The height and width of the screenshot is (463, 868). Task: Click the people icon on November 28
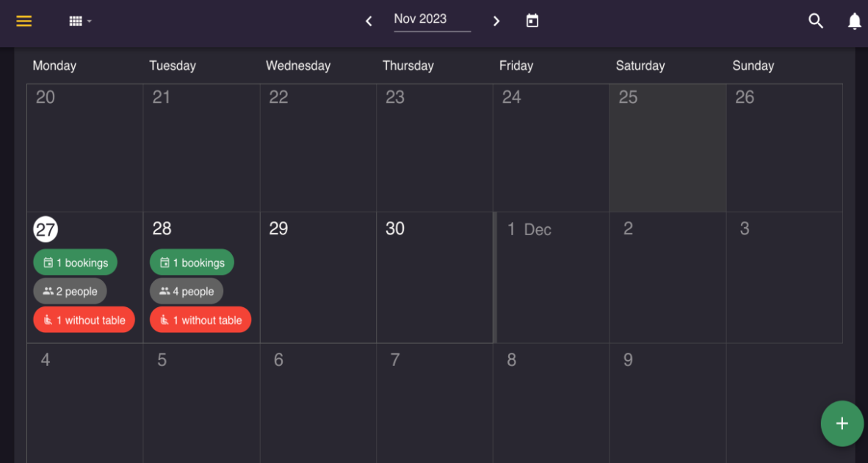tap(164, 290)
